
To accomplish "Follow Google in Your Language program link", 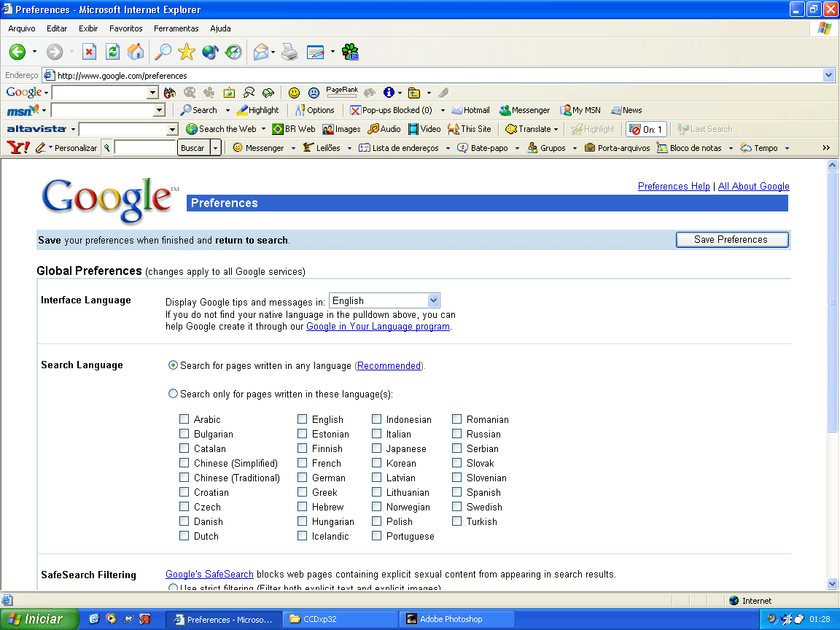I will (378, 326).
